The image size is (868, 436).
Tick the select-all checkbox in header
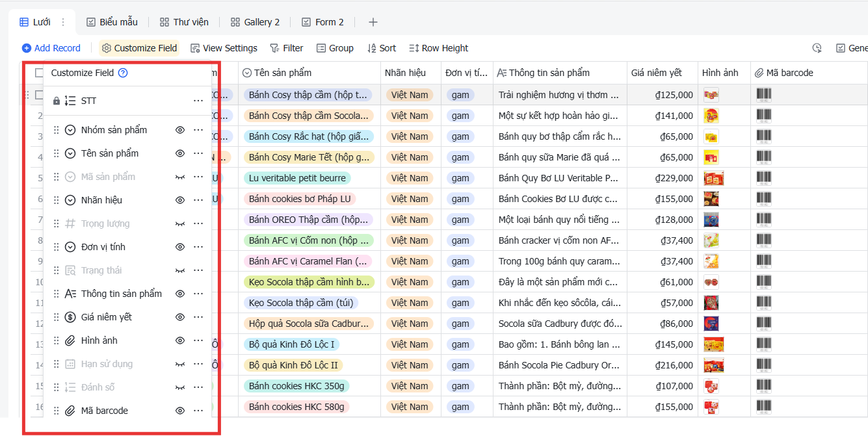click(x=39, y=73)
